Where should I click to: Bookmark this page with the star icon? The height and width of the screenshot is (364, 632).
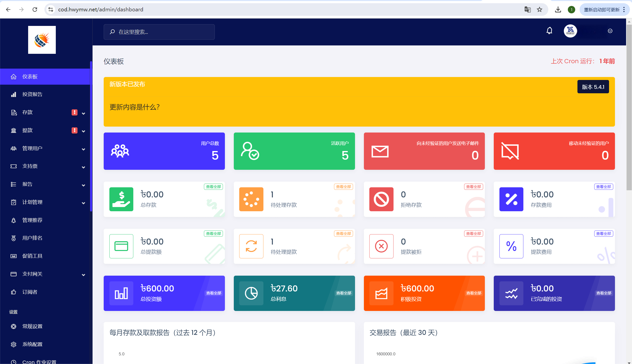539,9
